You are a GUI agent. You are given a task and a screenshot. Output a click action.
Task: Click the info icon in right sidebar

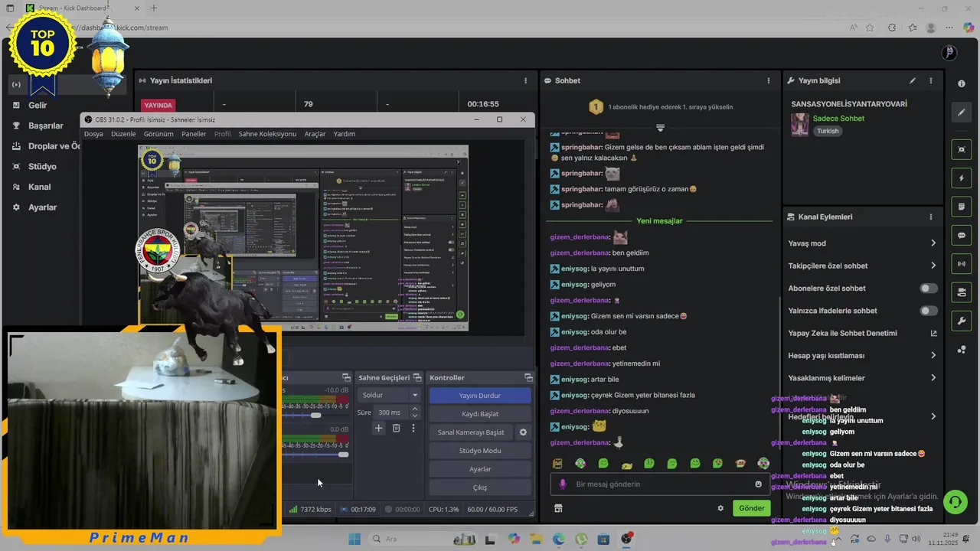[x=962, y=83]
